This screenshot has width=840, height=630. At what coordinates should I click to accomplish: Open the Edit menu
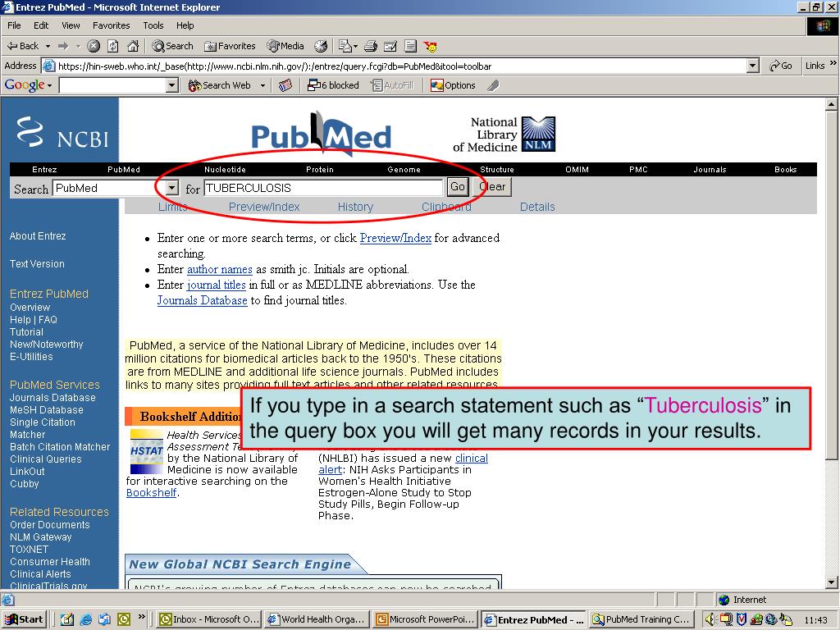(41, 25)
